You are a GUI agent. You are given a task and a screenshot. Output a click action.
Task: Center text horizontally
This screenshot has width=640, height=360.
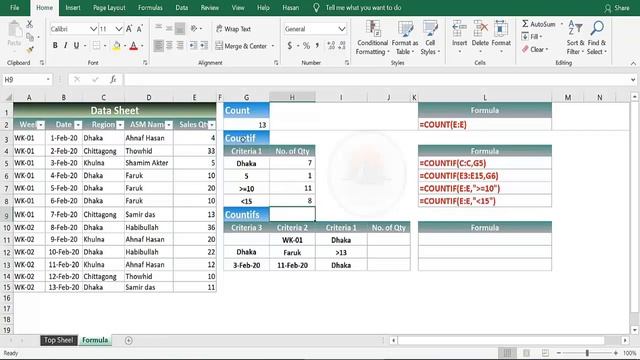[169, 46]
